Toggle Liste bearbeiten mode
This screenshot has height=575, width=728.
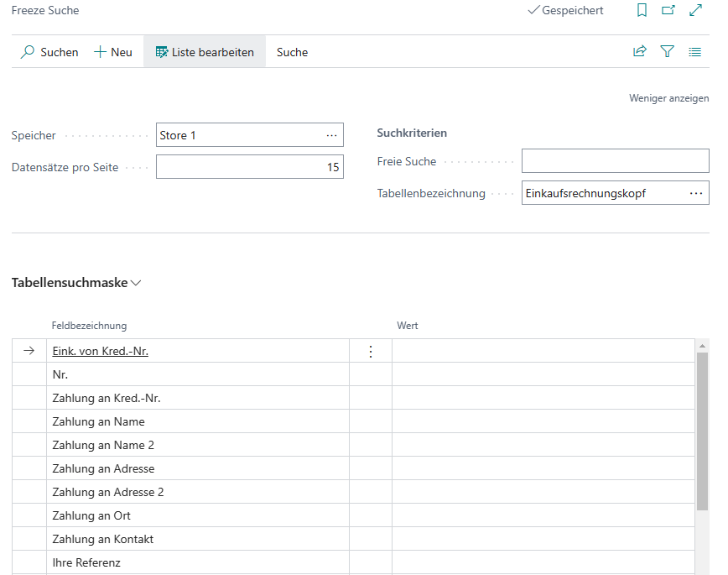click(205, 52)
